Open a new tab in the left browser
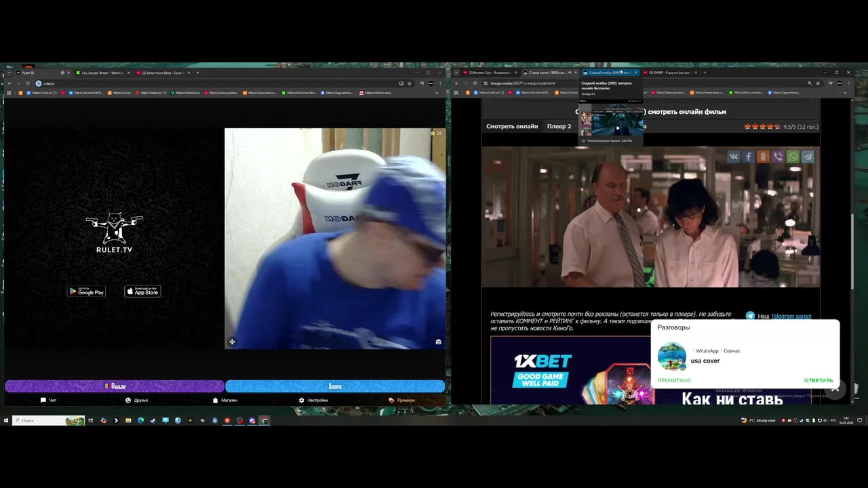The image size is (868, 488). coord(198,73)
